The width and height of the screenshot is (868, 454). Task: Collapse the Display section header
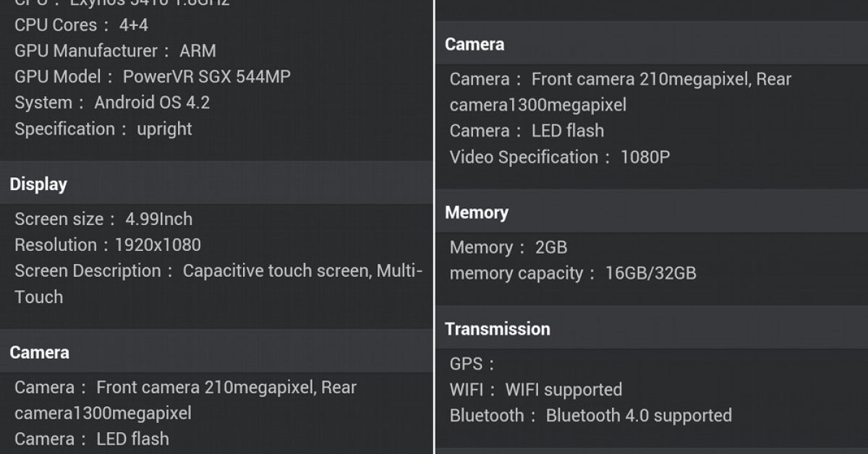38,184
